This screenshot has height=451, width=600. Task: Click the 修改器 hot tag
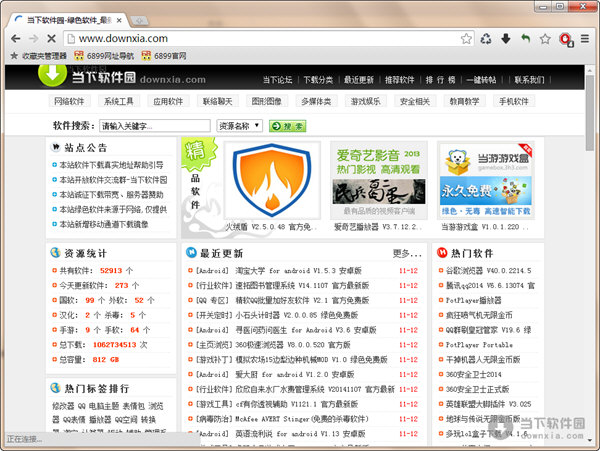click(x=63, y=406)
